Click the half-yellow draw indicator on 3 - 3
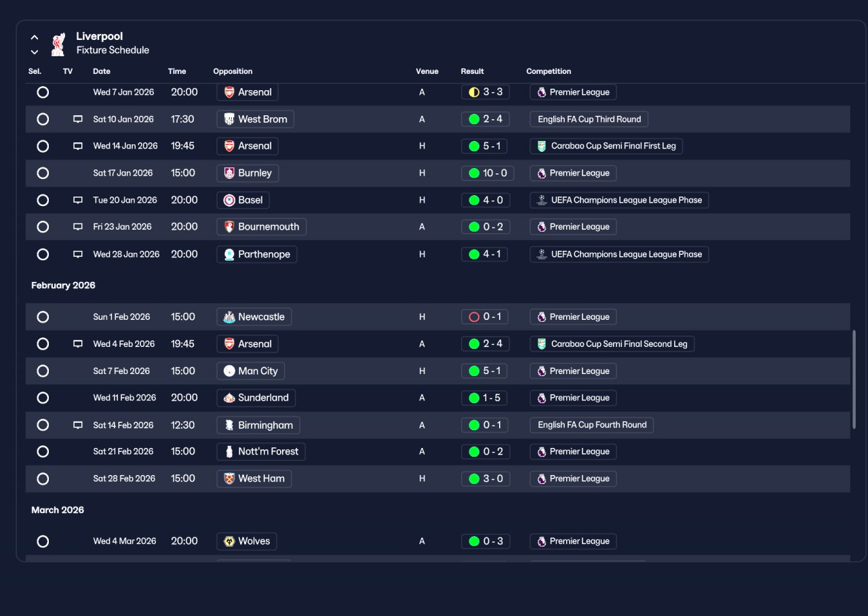Viewport: 868px width, 616px height. (x=474, y=92)
